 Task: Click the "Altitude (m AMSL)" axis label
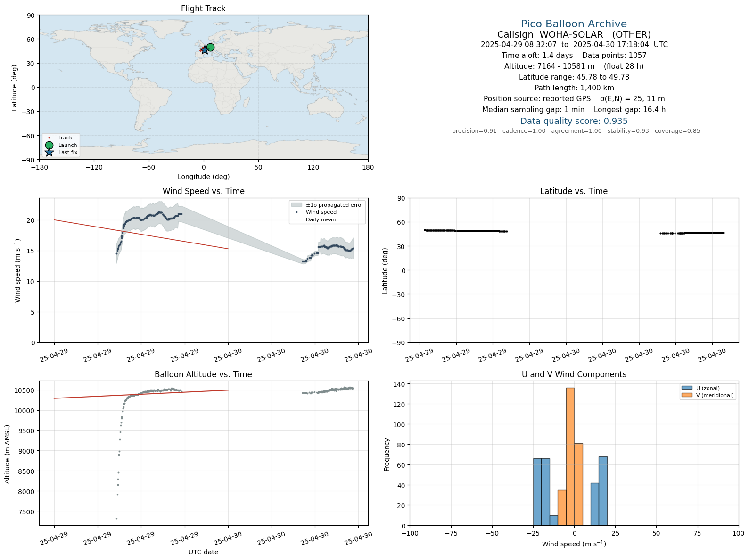[x=8, y=454]
